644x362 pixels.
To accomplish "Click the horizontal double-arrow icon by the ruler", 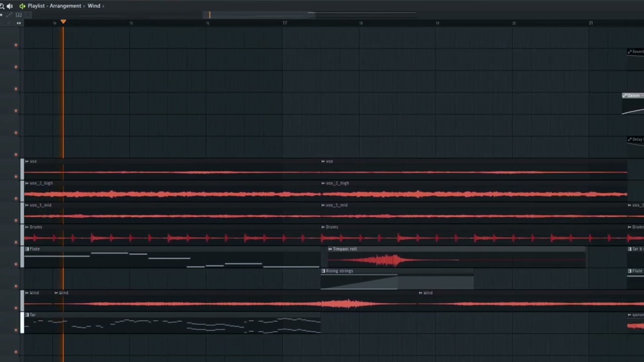I will 19,23.
